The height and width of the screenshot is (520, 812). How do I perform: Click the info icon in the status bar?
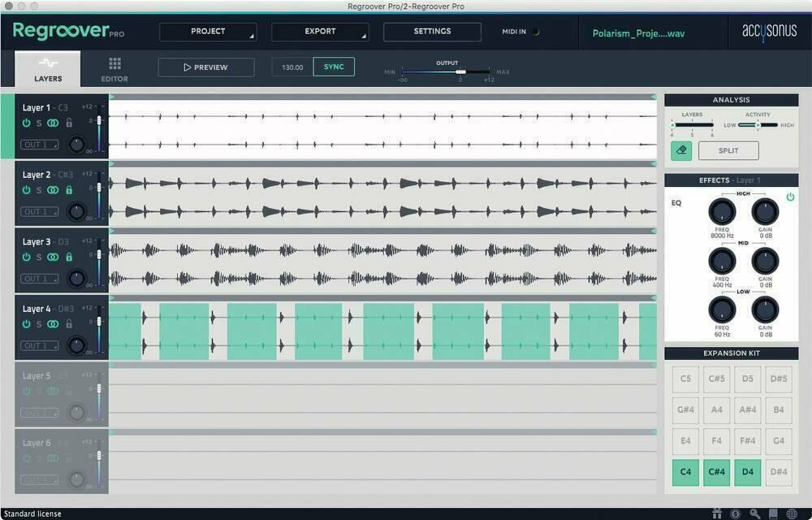point(735,513)
